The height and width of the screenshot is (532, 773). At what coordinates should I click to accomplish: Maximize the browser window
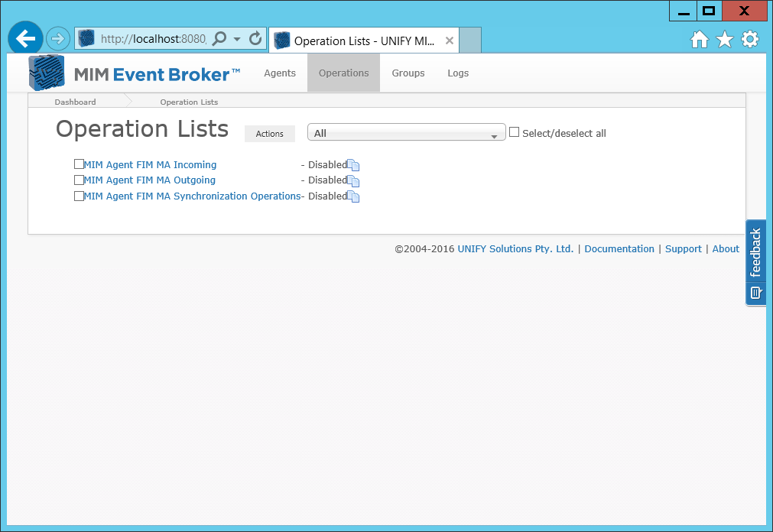coord(709,11)
